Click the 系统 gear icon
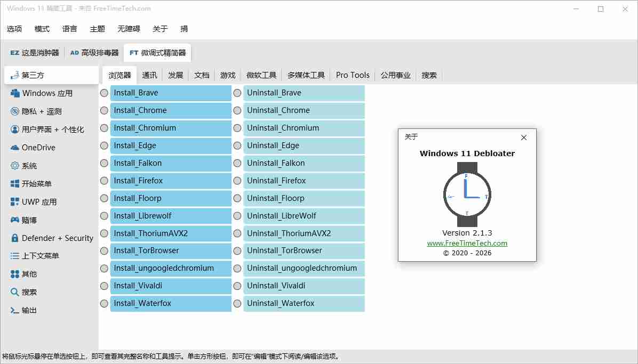 coord(14,166)
